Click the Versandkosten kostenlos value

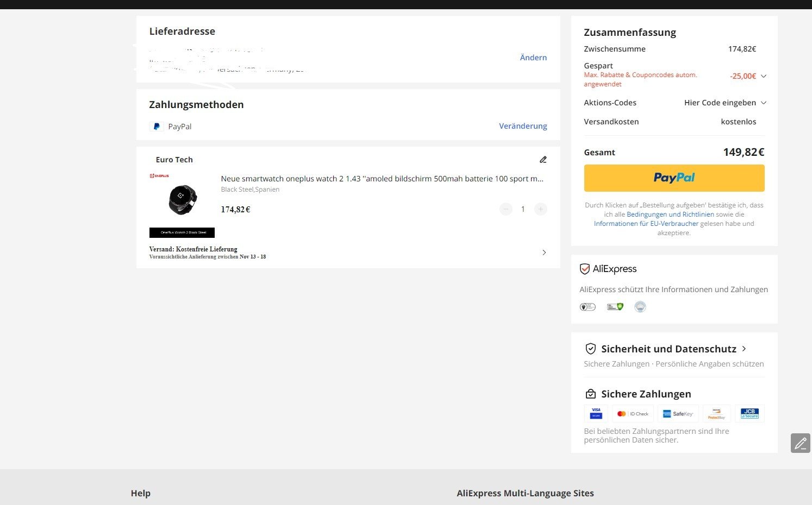[x=739, y=122]
